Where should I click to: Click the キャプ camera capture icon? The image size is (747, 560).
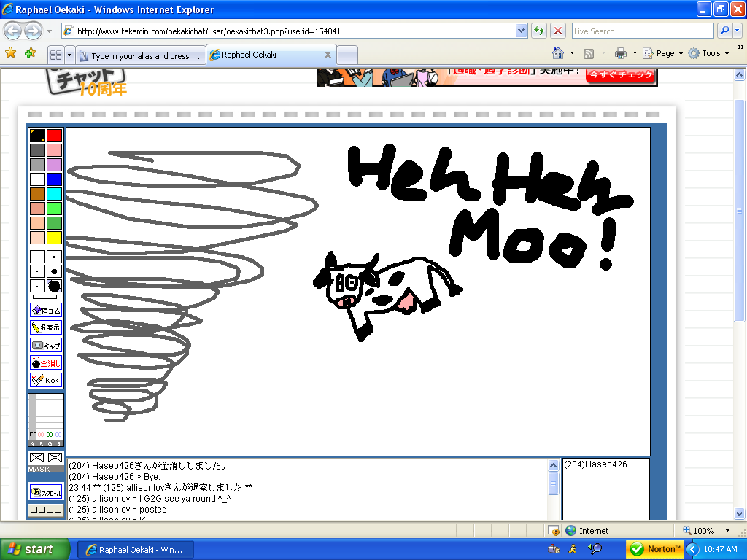[x=45, y=344]
